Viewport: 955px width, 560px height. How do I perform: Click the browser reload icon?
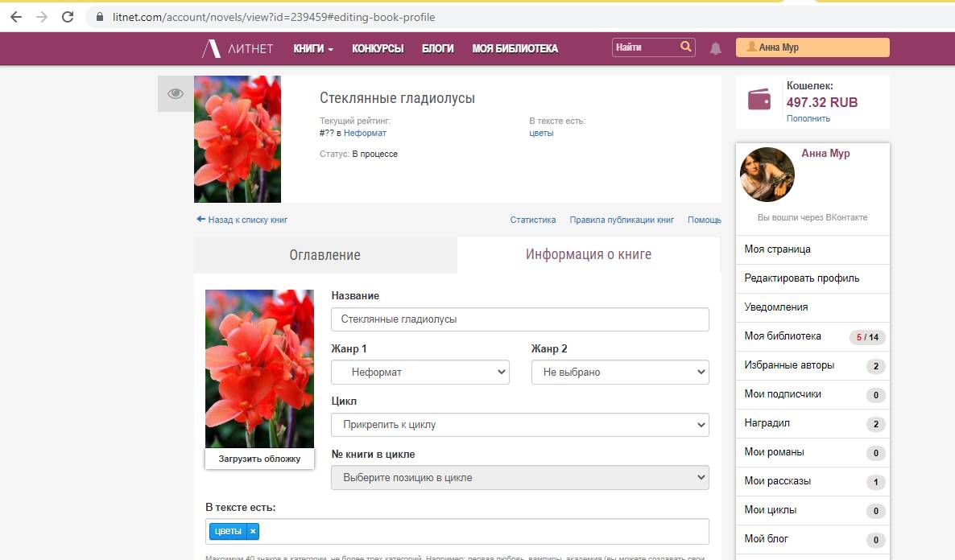(x=68, y=17)
